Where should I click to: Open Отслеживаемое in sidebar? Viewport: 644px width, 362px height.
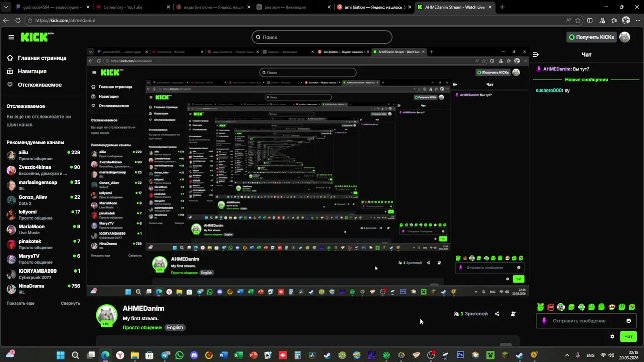(34, 85)
